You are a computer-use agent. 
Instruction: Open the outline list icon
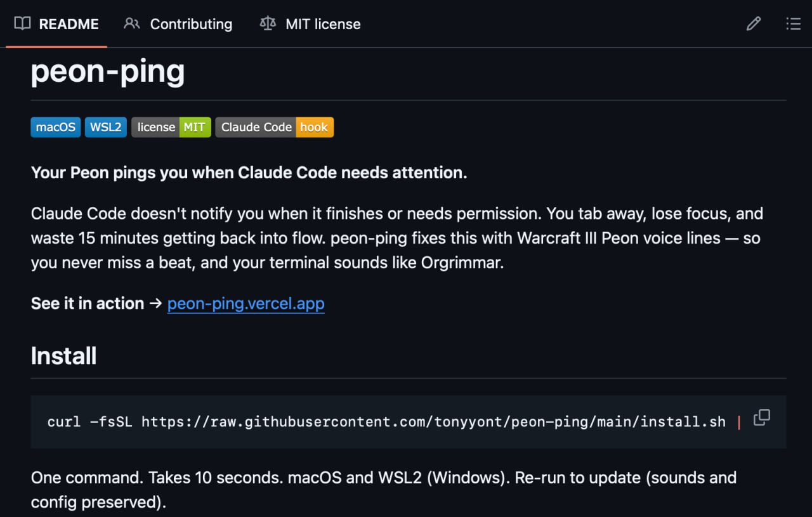click(793, 24)
